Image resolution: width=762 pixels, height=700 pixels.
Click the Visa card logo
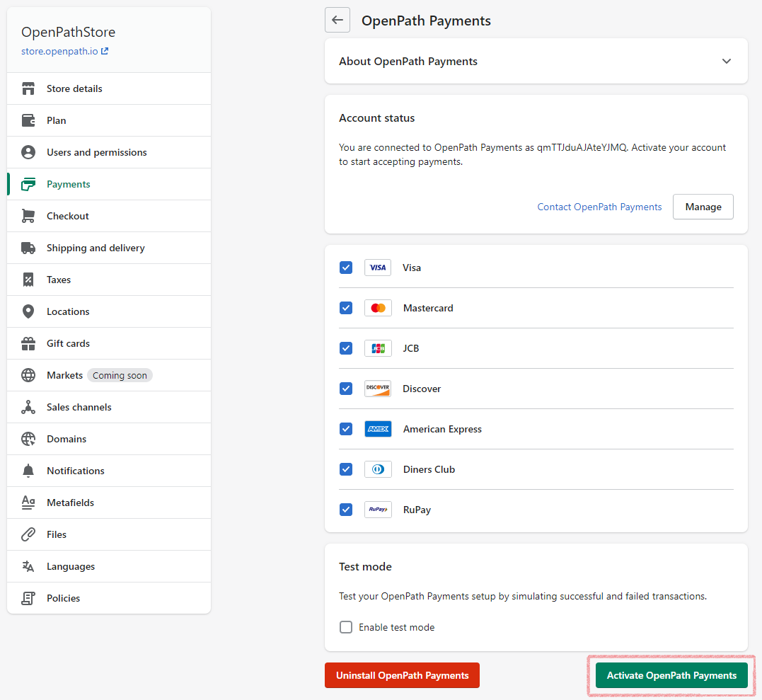pos(378,268)
